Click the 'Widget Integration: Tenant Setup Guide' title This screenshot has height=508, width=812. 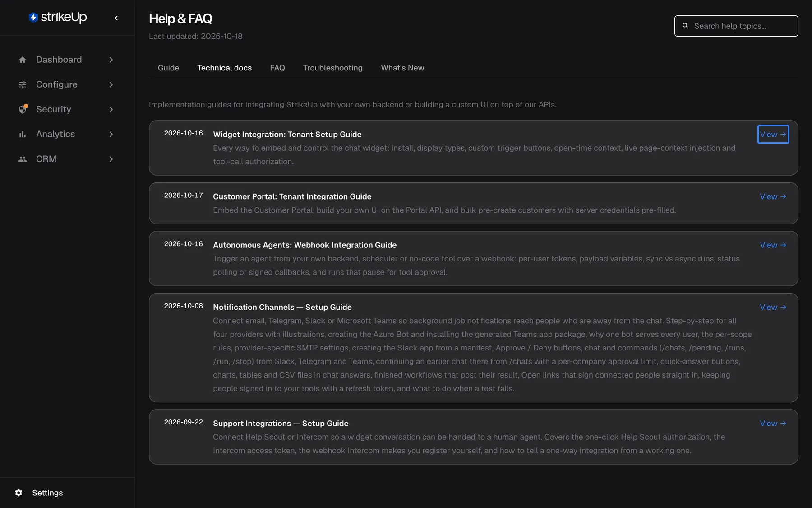[x=287, y=135]
